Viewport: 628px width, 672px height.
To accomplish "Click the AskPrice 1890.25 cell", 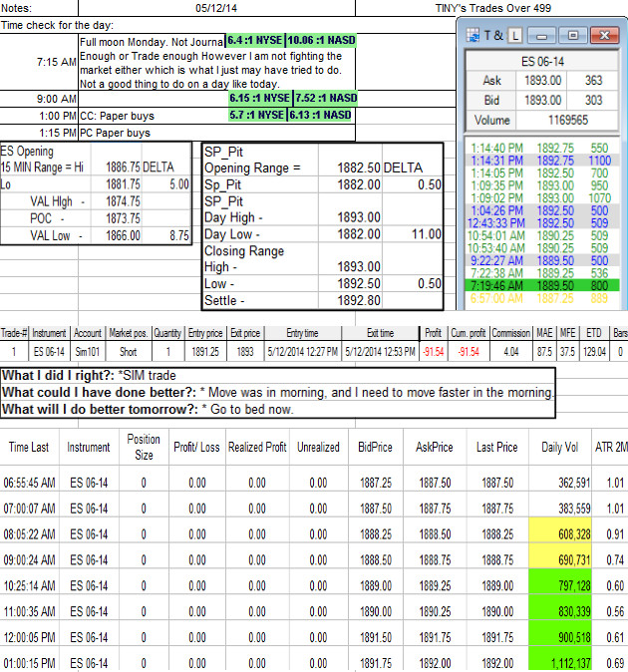I will click(435, 611).
